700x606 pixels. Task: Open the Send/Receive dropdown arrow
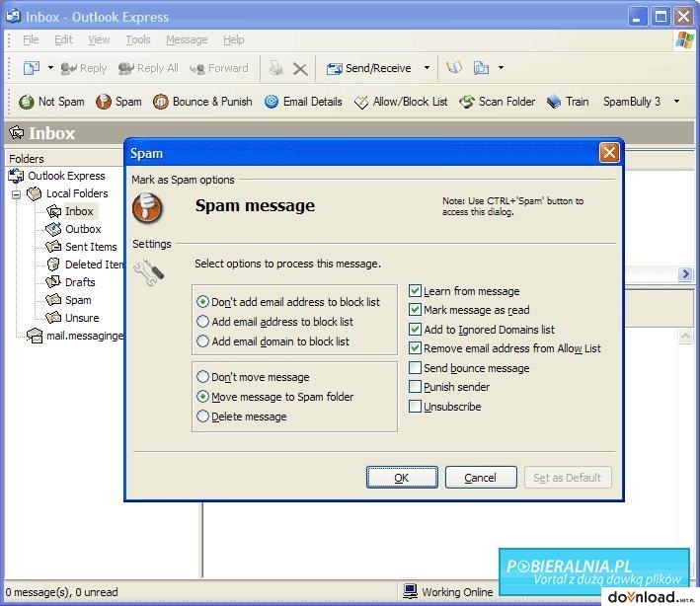click(427, 68)
